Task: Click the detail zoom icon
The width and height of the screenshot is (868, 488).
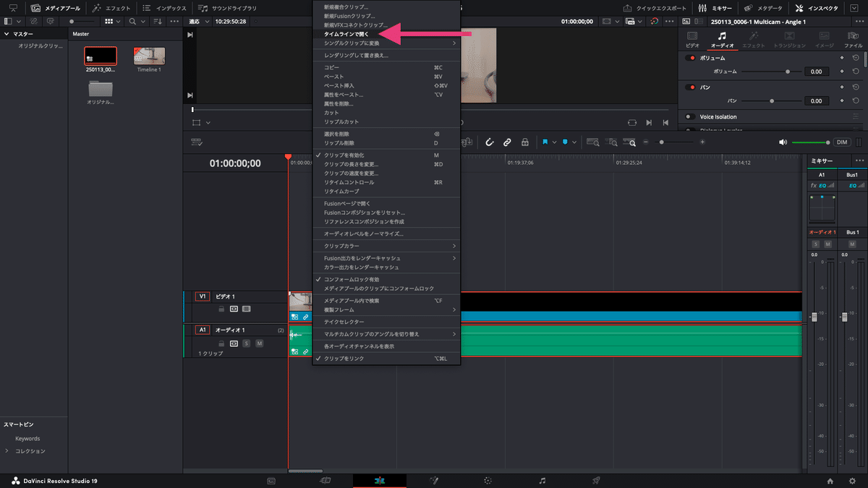Action: (612, 142)
